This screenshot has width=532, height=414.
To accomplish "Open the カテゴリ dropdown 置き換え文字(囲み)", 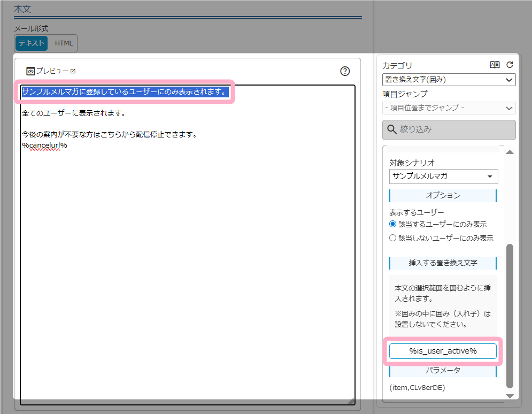I will pyautogui.click(x=449, y=80).
